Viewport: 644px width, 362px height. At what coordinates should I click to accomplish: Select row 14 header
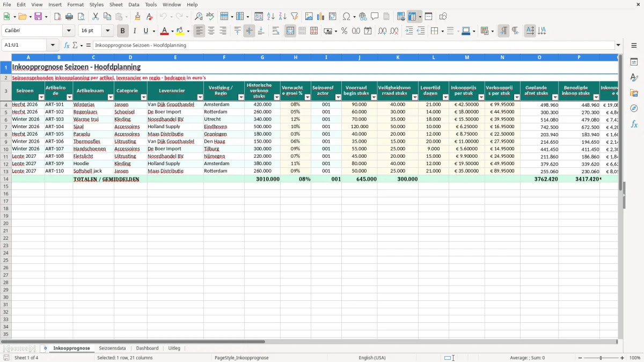pos(5,179)
